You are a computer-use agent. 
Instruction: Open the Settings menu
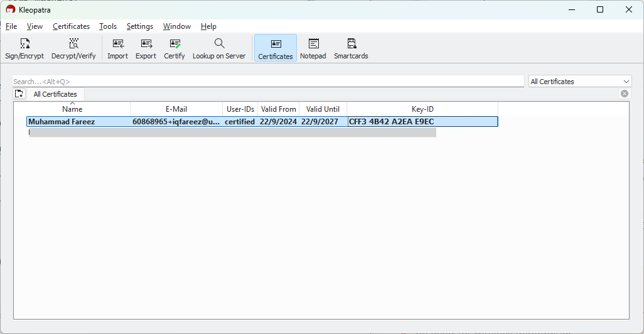139,26
